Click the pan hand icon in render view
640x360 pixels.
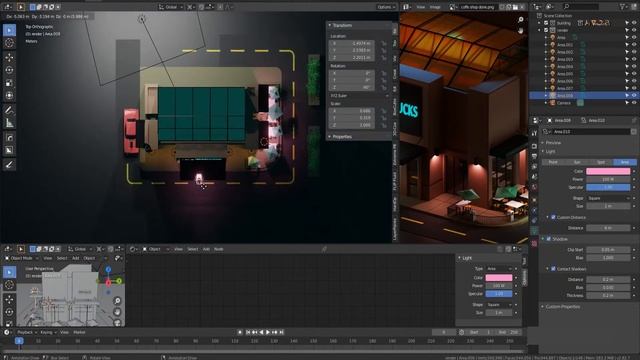point(520,31)
